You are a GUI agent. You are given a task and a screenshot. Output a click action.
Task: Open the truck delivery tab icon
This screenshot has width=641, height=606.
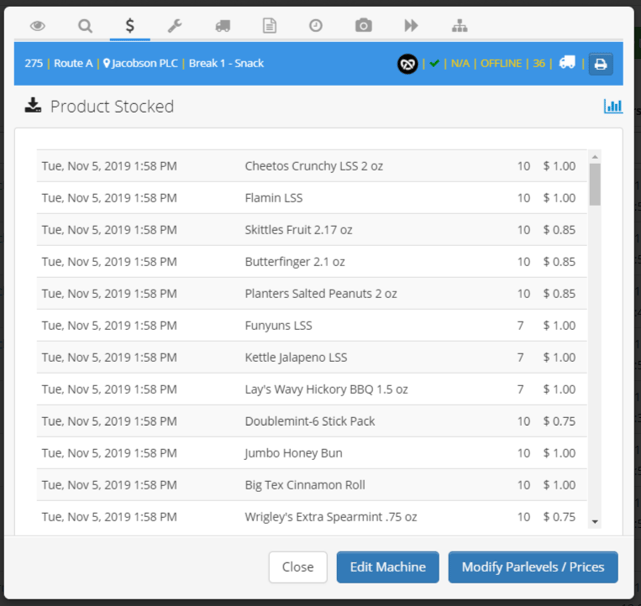[x=223, y=26]
